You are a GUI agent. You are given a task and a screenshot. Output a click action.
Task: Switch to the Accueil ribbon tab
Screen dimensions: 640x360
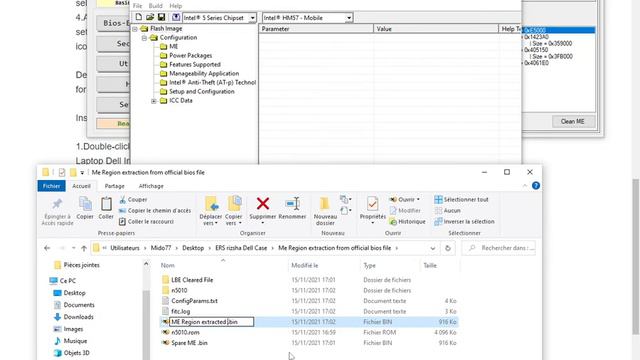click(x=81, y=186)
